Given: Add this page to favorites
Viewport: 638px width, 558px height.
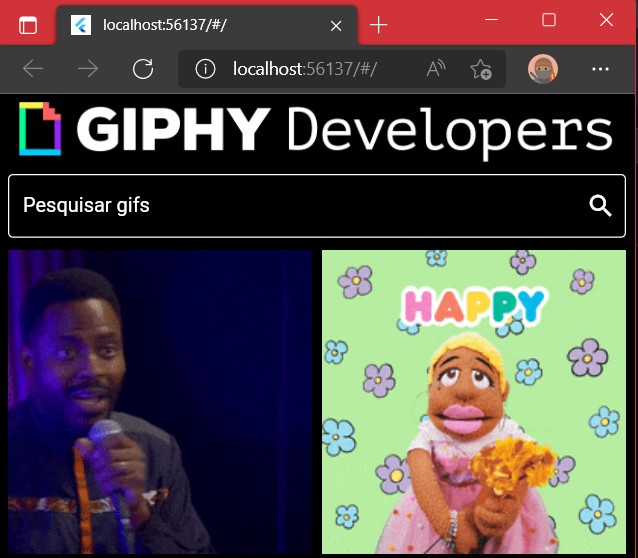Looking at the screenshot, I should tap(481, 69).
